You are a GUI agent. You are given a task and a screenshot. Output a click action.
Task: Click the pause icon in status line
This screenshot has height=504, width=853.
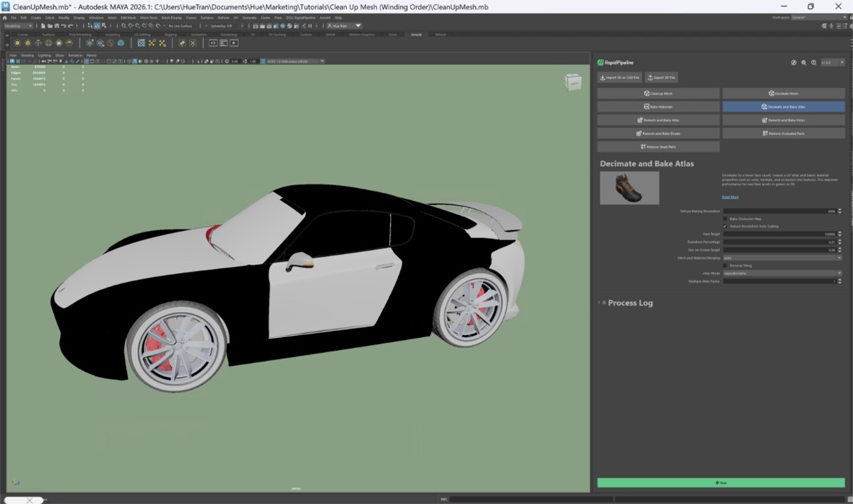point(310,26)
